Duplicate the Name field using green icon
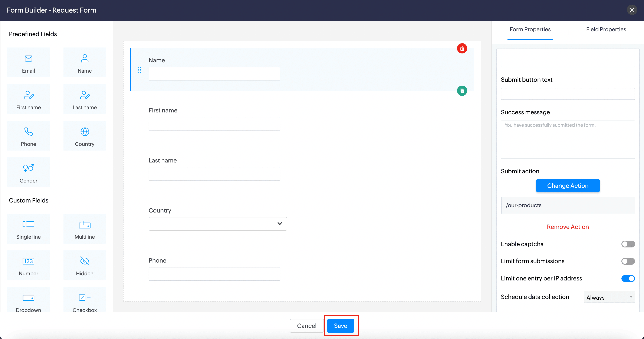The width and height of the screenshot is (644, 339). [x=462, y=91]
